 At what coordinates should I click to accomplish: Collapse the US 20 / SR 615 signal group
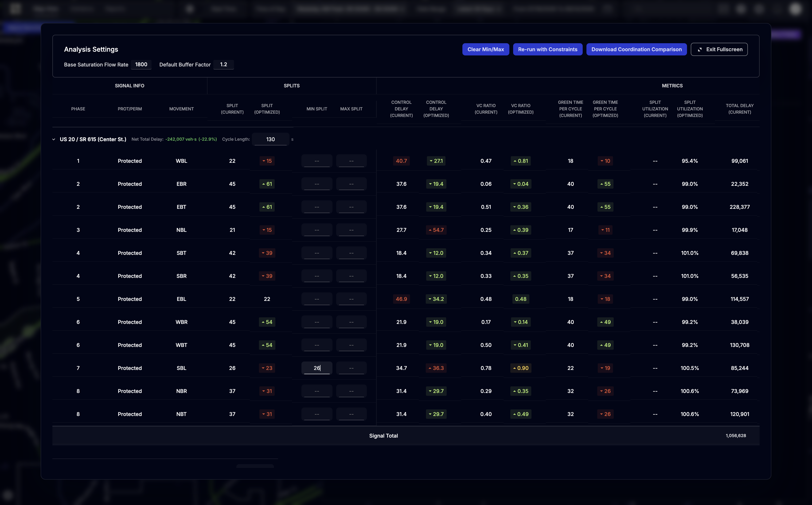tap(54, 139)
